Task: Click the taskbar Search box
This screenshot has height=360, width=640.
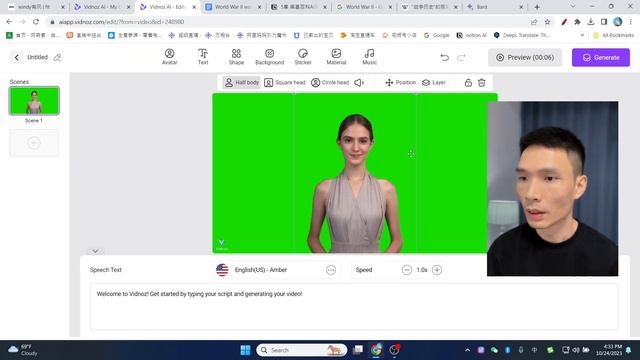Action: [x=302, y=350]
